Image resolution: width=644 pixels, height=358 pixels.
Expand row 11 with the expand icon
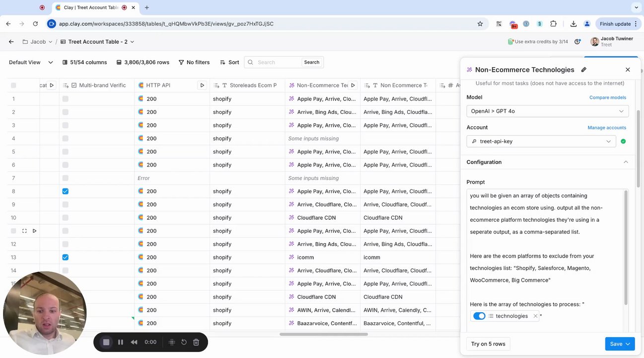click(24, 231)
